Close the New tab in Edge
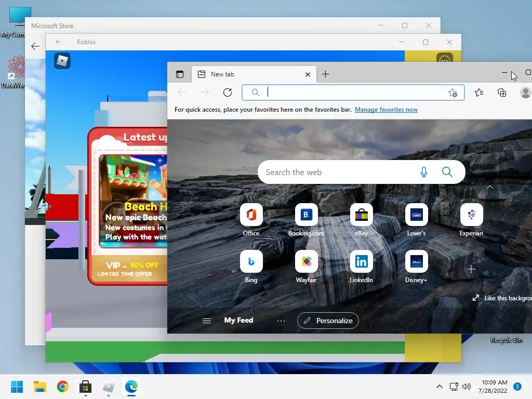This screenshot has height=399, width=532. (308, 74)
